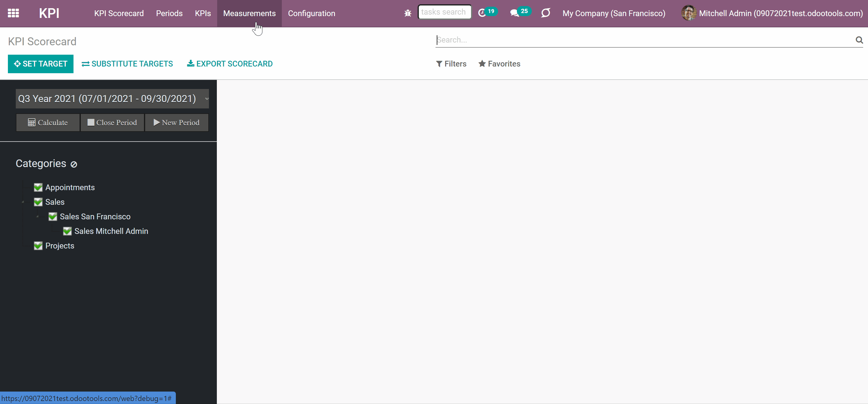
Task: Click the KPI app brand name
Action: pos(49,13)
